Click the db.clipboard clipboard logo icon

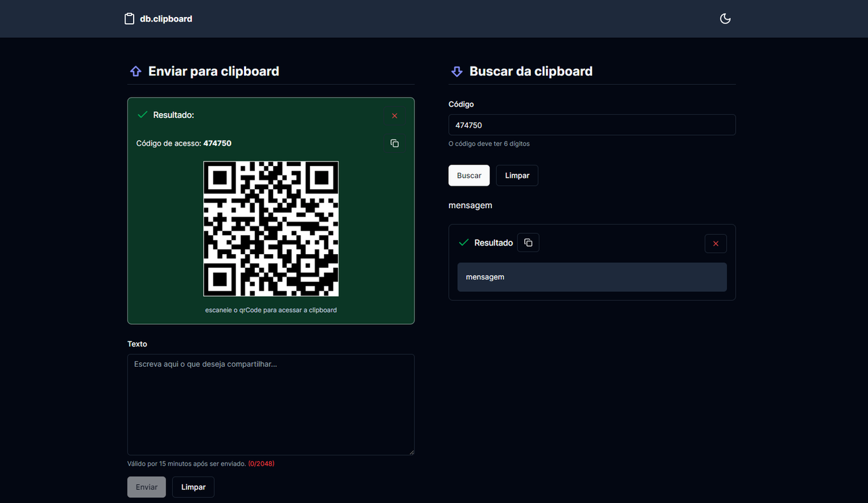click(130, 18)
